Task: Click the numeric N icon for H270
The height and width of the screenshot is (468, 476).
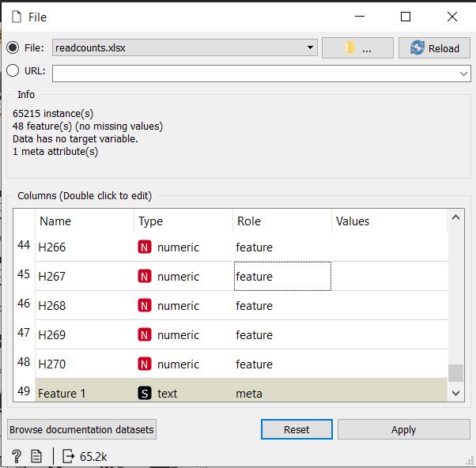Action: click(145, 364)
